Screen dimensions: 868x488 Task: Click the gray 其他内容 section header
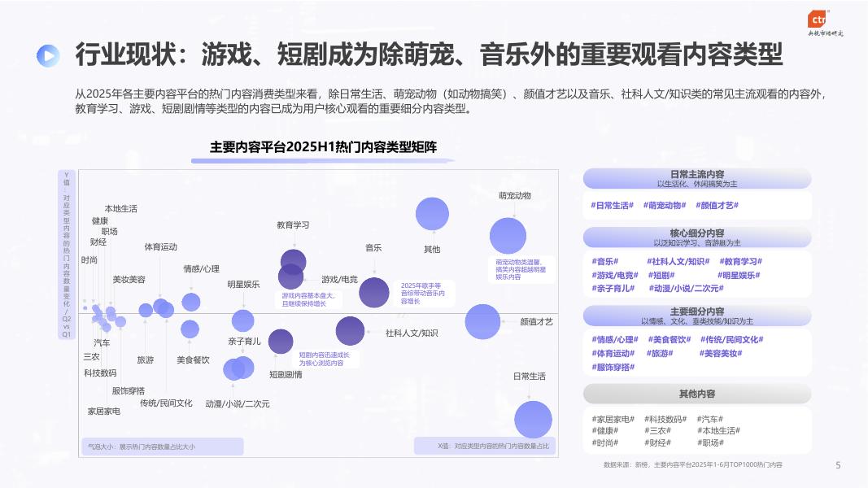coord(697,394)
